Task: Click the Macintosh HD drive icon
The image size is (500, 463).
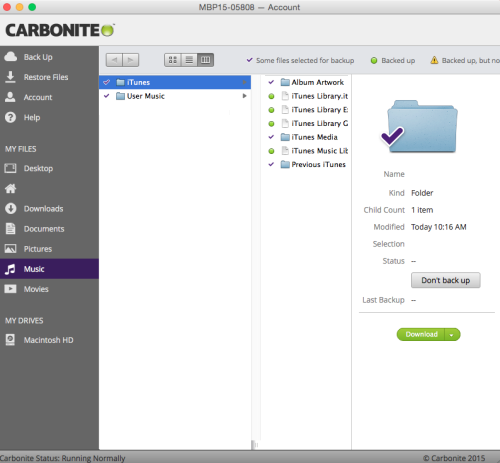Action: coord(10,340)
